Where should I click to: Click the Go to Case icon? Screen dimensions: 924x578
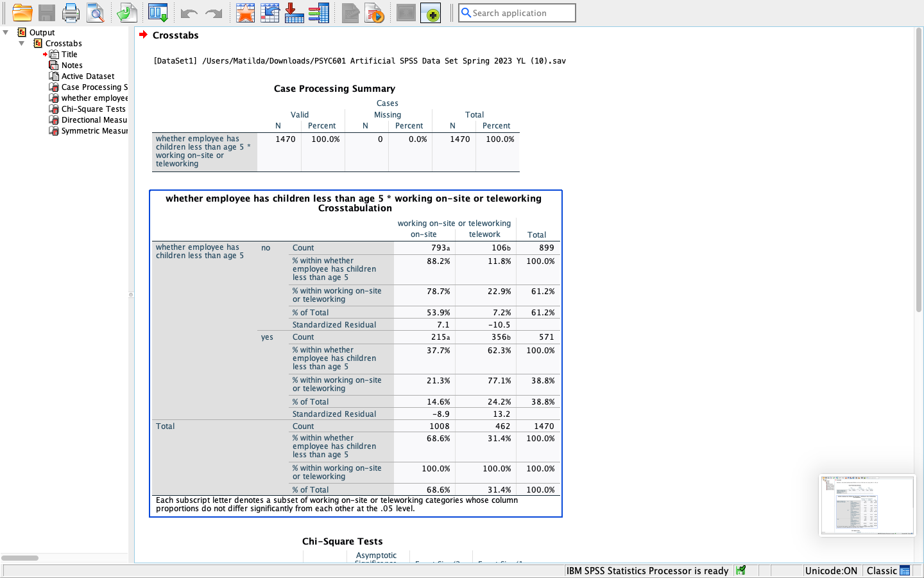[270, 13]
